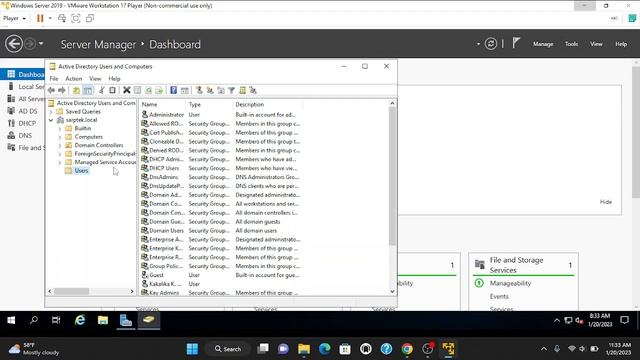Collapse the sarptek.local domain node
The height and width of the screenshot is (360, 640).
[51, 120]
